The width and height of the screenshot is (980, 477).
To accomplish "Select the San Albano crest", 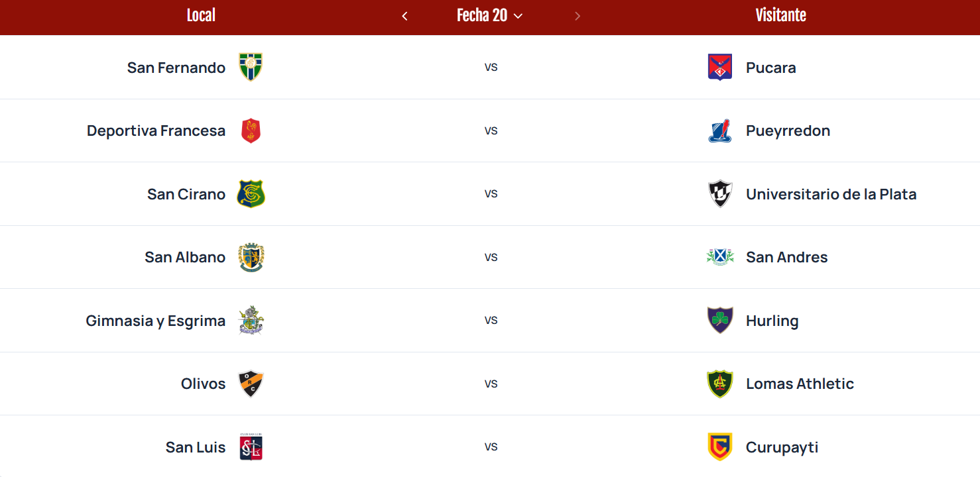I will point(251,257).
